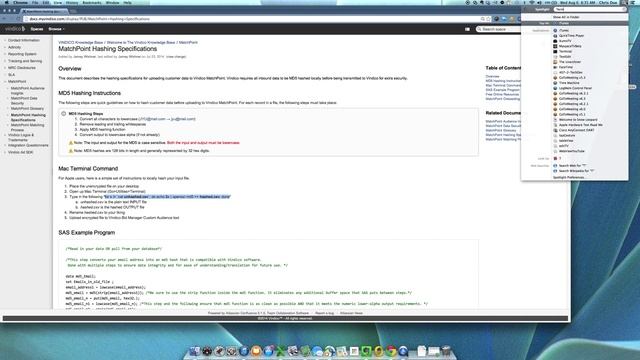
Task: Open SLA page in sidebar
Action: click(11, 75)
